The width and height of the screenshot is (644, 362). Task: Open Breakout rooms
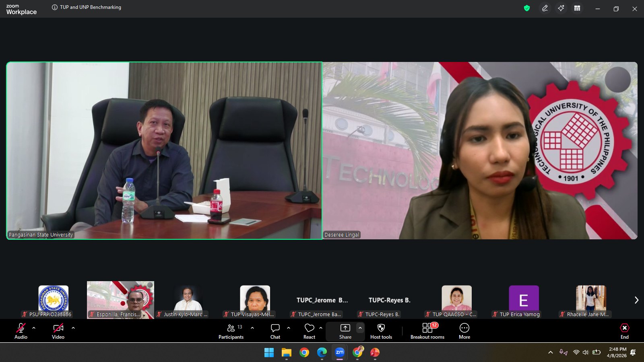point(427,331)
